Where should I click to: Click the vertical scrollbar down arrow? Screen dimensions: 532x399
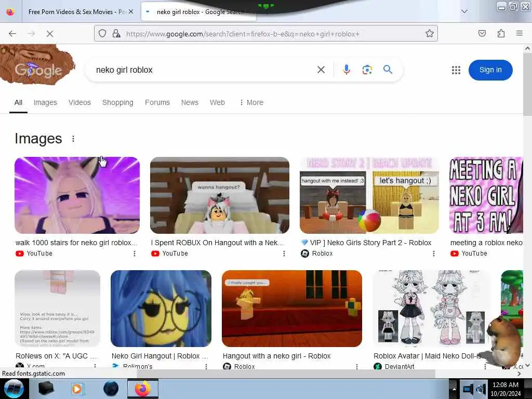point(528,365)
